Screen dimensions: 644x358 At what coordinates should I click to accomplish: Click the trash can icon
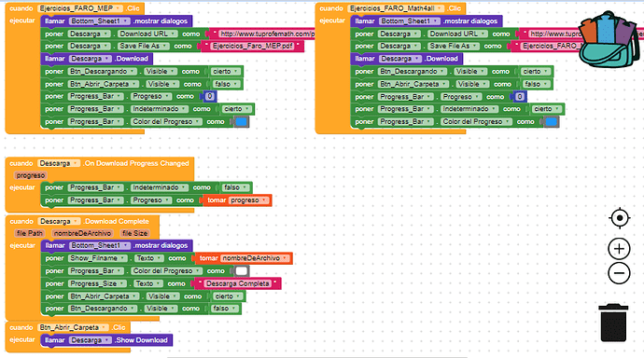[613, 323]
